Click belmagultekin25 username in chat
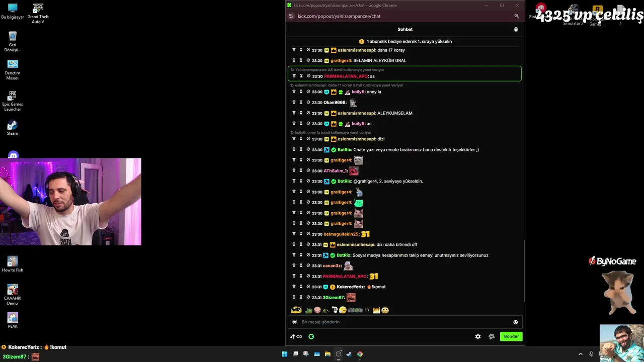Image resolution: width=644 pixels, height=362 pixels. point(341,234)
